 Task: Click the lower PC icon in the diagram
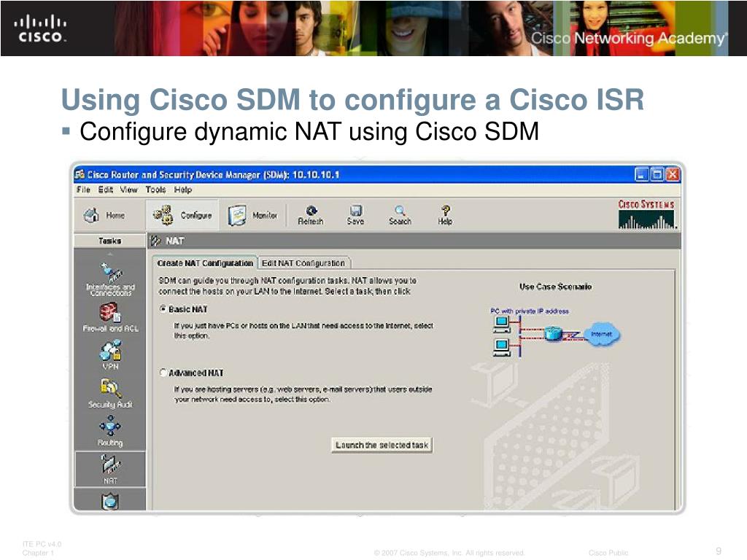[501, 348]
